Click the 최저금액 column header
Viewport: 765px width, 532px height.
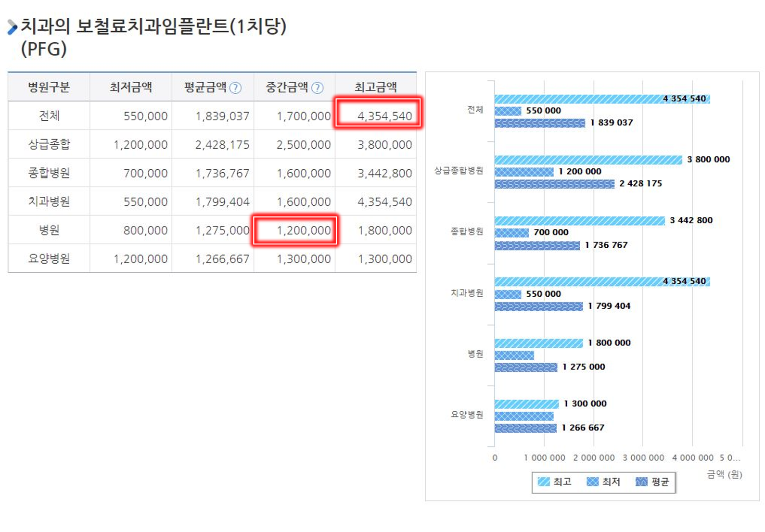point(130,87)
